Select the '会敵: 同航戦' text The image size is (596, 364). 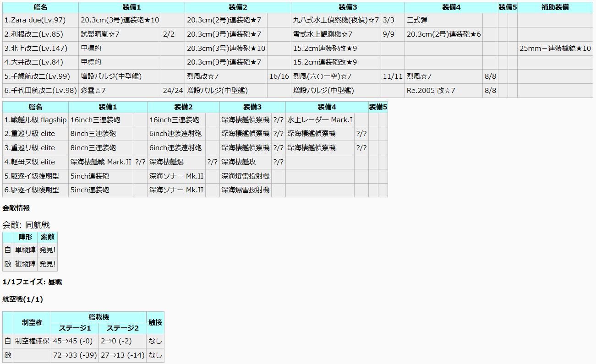(x=26, y=225)
